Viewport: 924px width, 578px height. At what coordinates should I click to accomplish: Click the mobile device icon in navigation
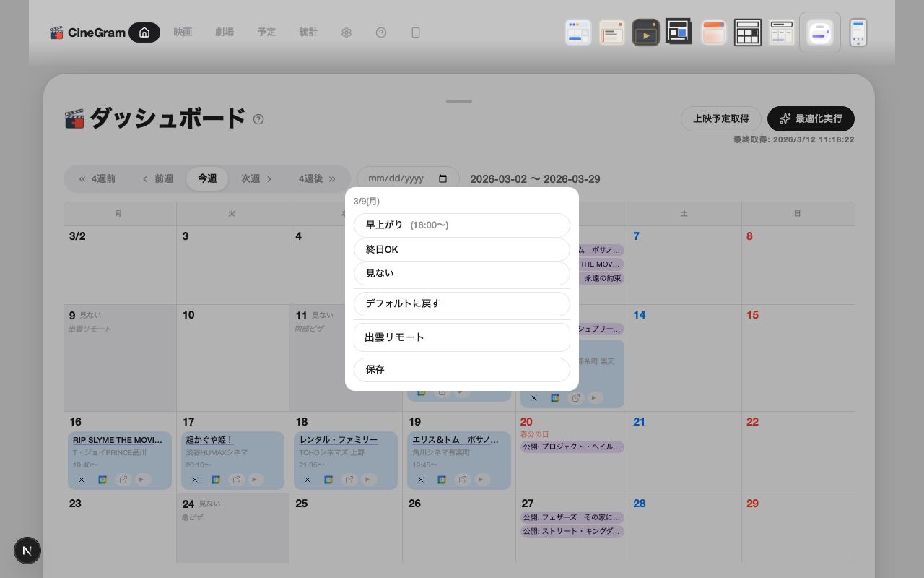416,33
